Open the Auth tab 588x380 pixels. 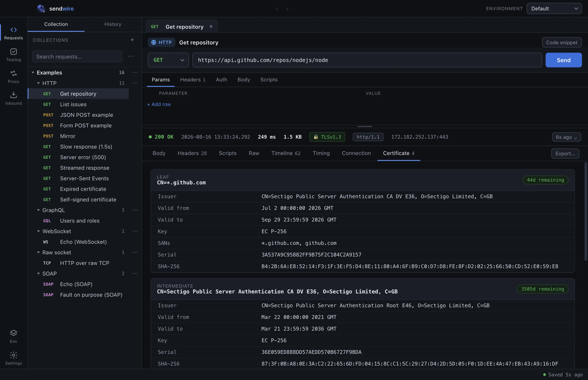coord(221,80)
